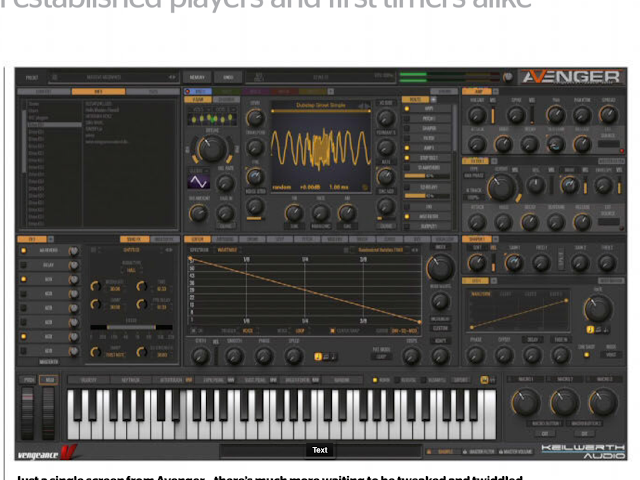Open the VOICE trigger dropdown under the mod graph

(x=248, y=331)
